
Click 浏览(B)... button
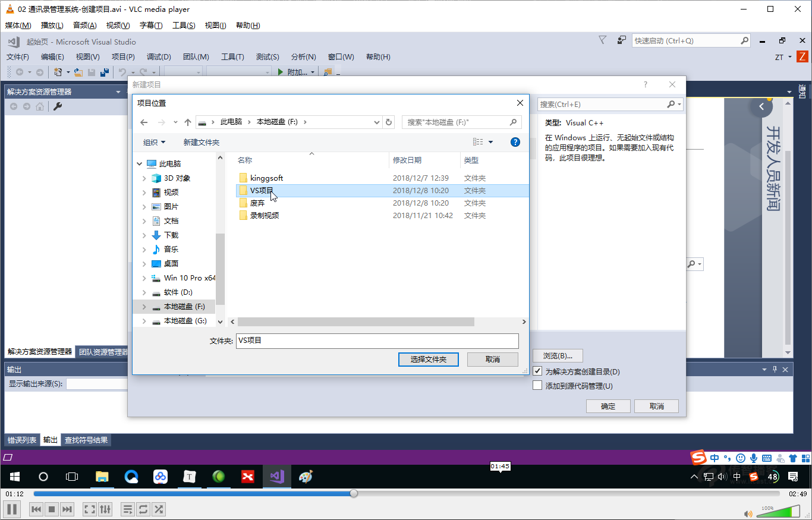coord(558,355)
